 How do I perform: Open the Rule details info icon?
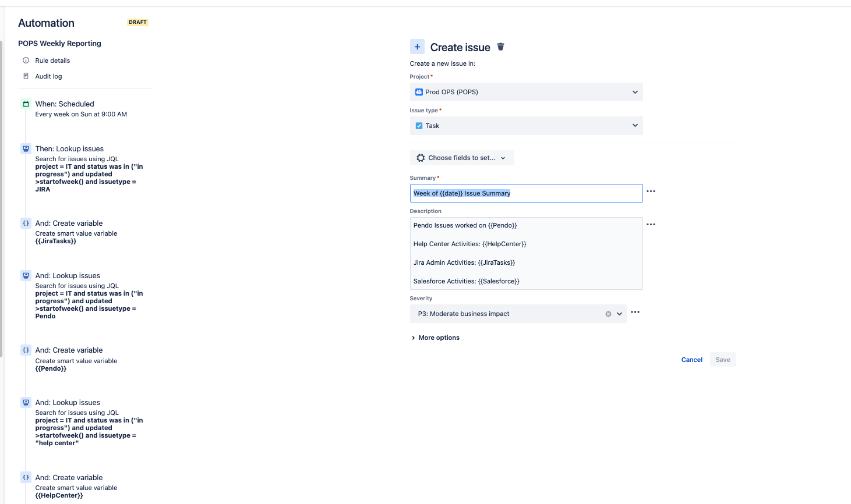[26, 61]
